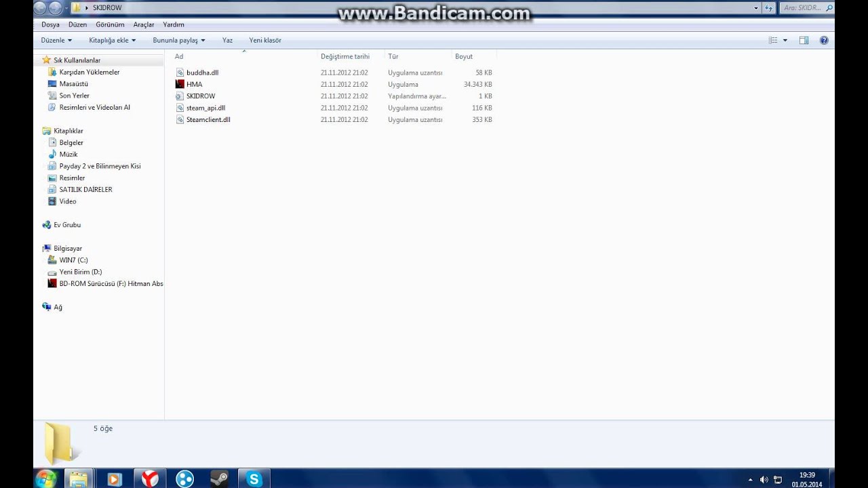The width and height of the screenshot is (868, 488).
Task: Open WIN7 (C:) drive
Action: pos(73,260)
